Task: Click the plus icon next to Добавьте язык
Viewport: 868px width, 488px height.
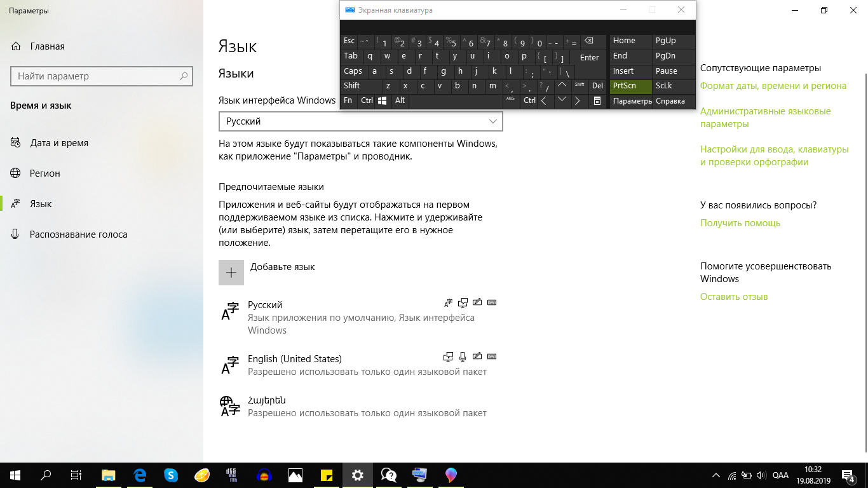Action: [x=231, y=273]
